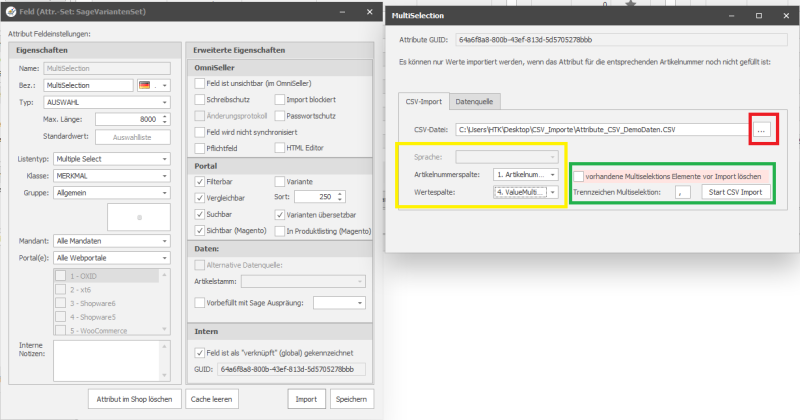The image size is (800, 420).
Task: Select the CSV-Import tab
Action: click(x=422, y=101)
